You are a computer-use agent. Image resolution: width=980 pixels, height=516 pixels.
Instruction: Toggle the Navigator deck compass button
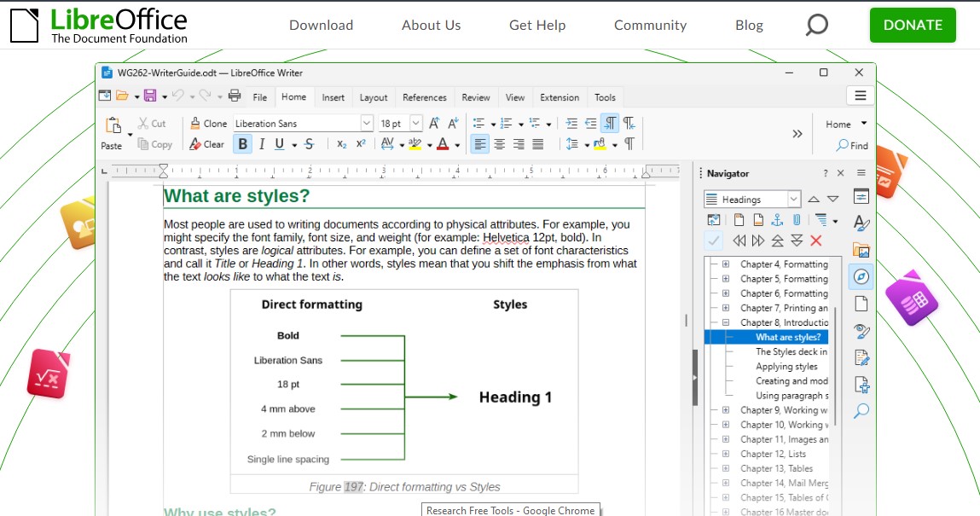[861, 276]
